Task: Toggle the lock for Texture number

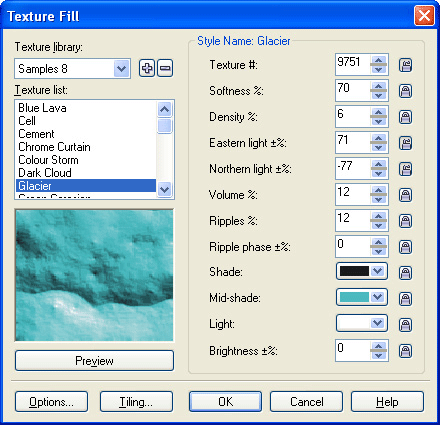Action: coord(405,65)
